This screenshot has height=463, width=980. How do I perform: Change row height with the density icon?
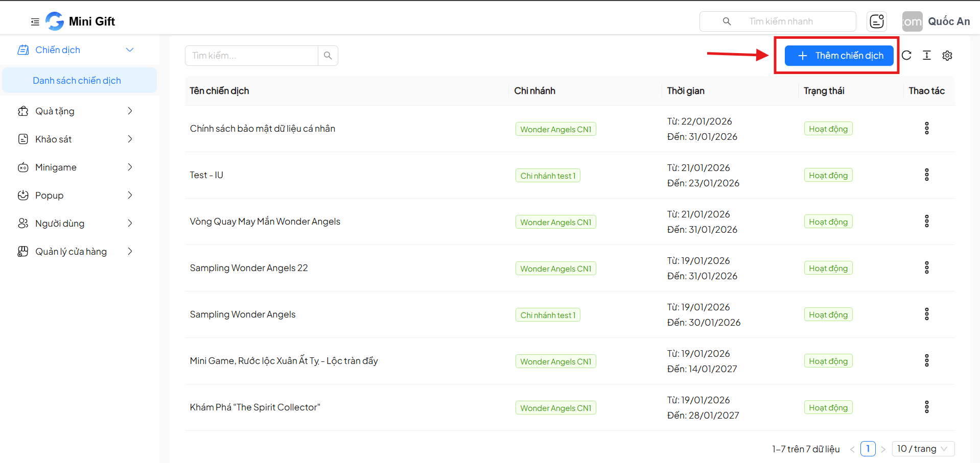click(x=927, y=56)
